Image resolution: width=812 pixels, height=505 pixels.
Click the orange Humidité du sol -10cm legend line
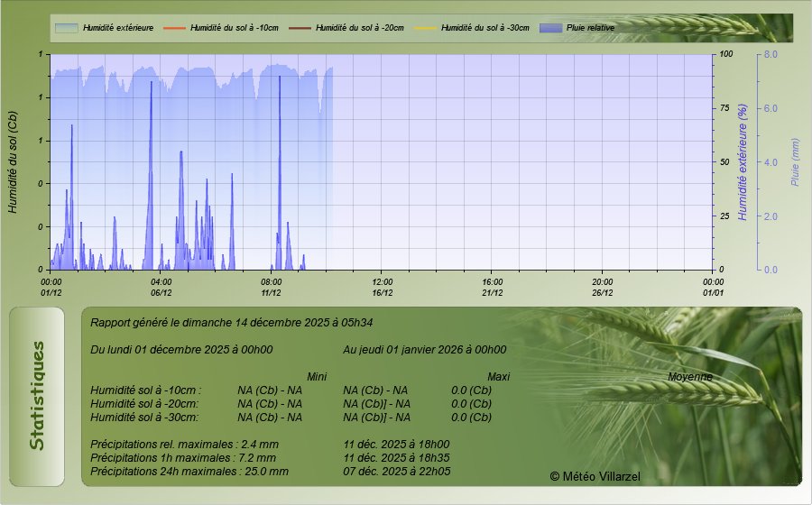(173, 28)
